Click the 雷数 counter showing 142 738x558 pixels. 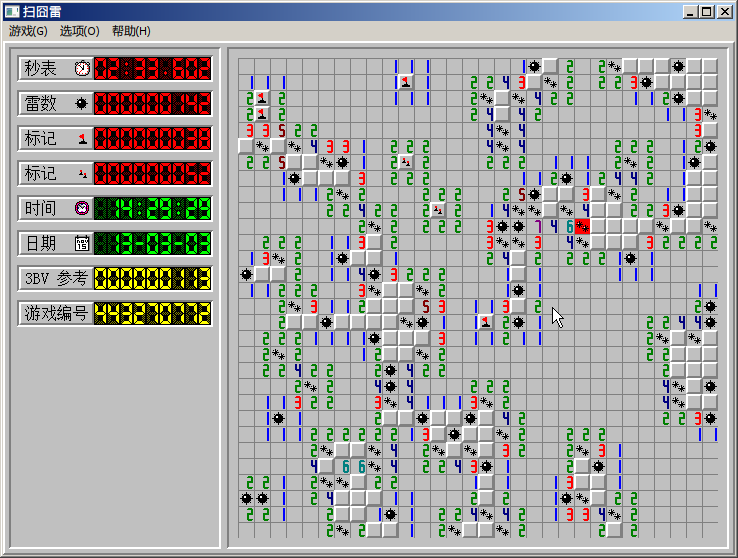[152, 104]
